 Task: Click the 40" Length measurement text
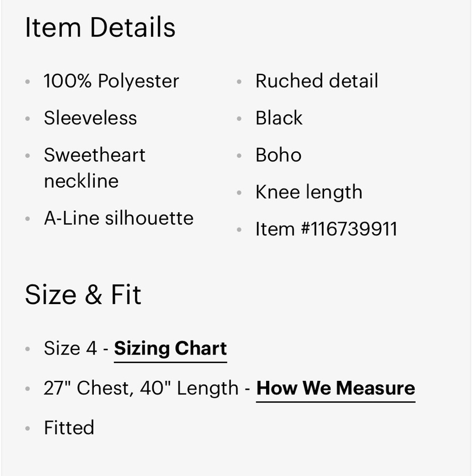(189, 388)
